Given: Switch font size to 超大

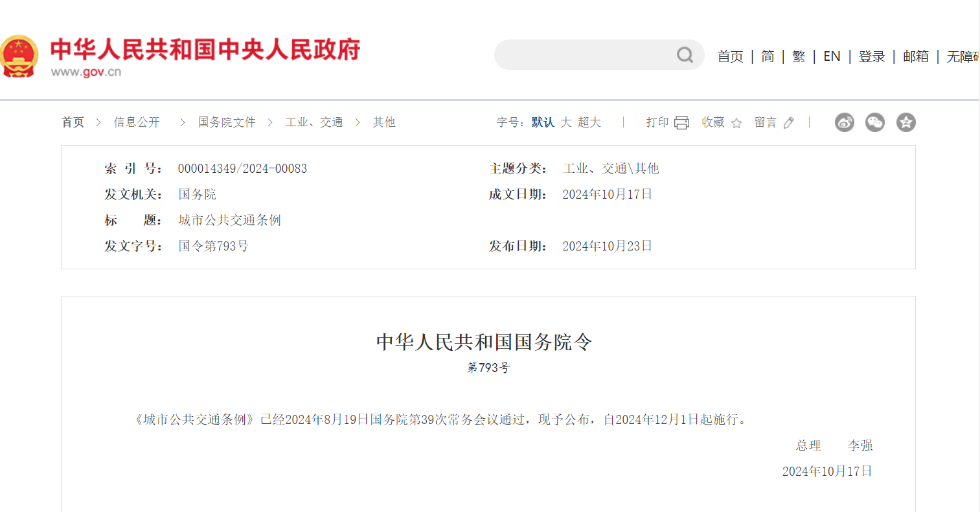Looking at the screenshot, I should coord(589,122).
